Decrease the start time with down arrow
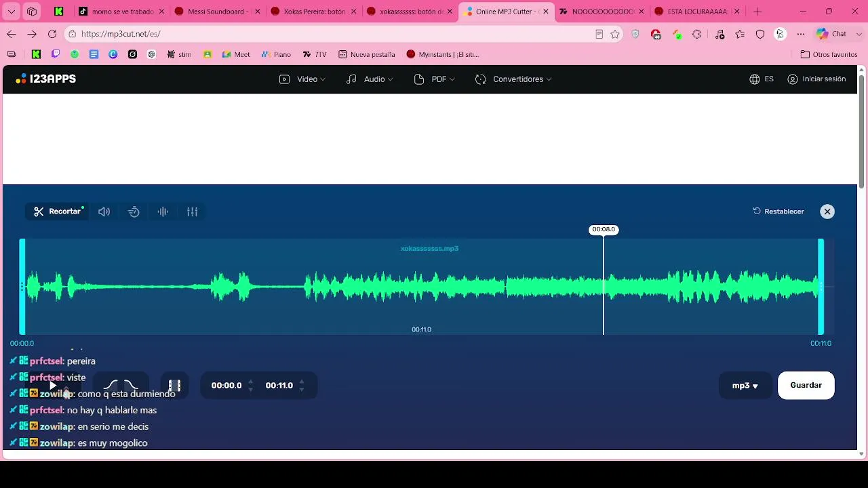The width and height of the screenshot is (868, 488). point(251,390)
